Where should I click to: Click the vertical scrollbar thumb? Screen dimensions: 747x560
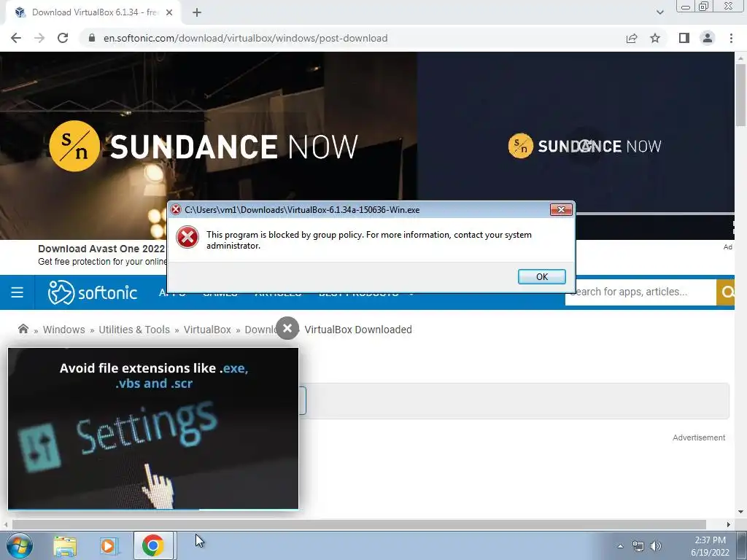tap(741, 96)
